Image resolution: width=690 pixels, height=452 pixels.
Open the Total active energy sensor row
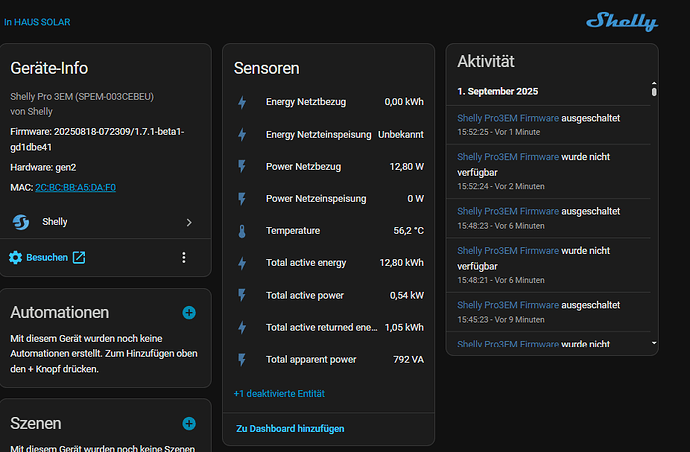306,263
